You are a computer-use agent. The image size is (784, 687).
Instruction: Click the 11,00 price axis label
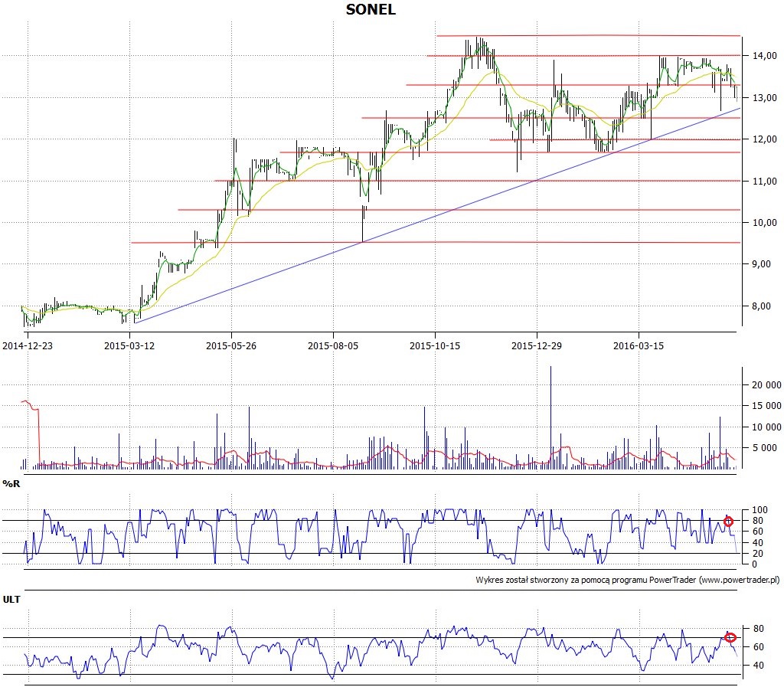pyautogui.click(x=765, y=182)
